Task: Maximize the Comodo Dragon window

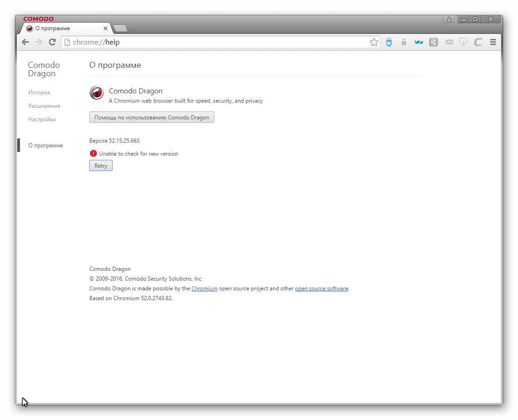Action: tap(475, 19)
